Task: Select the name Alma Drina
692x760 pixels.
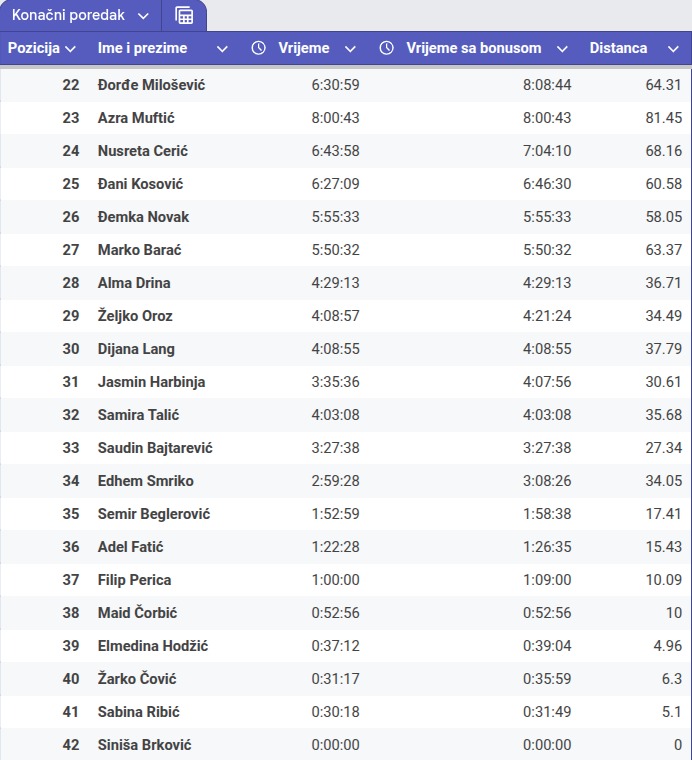Action: pos(134,283)
